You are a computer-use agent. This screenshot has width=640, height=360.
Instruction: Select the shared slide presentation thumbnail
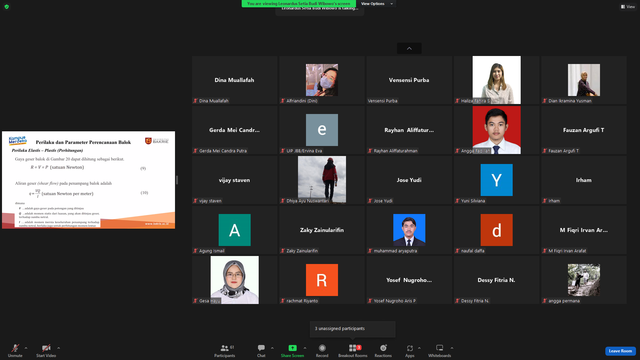[x=89, y=180]
